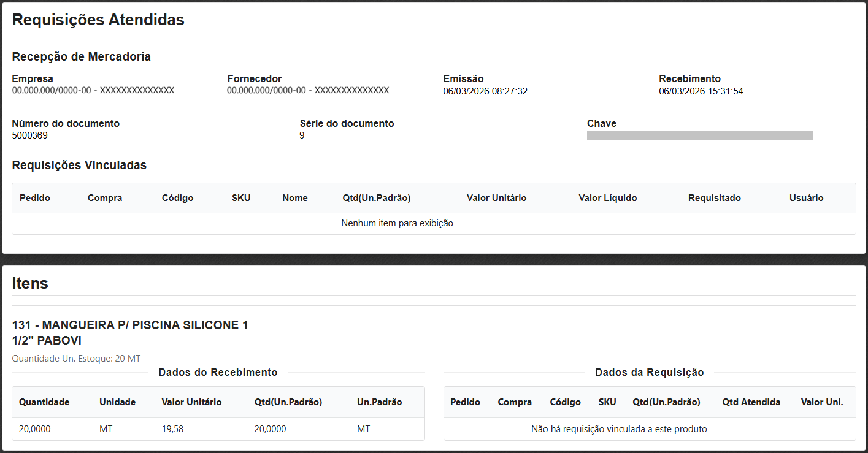Click the Fornecedor CNPJ value
The height and width of the screenshot is (453, 868).
pos(308,90)
